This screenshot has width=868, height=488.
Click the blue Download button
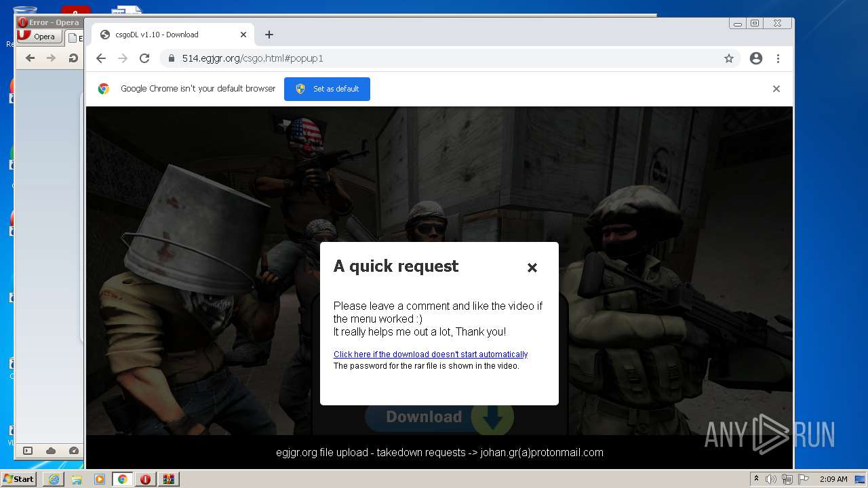click(424, 418)
